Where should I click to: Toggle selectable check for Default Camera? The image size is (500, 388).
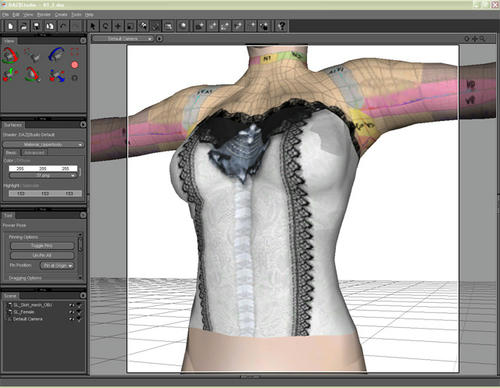tap(79, 319)
